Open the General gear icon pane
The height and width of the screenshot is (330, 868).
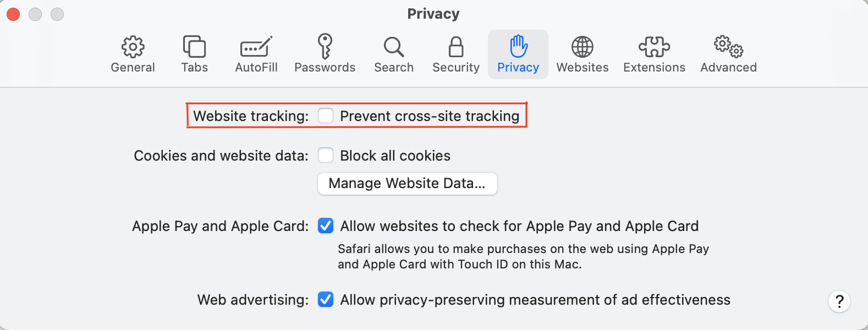133,47
